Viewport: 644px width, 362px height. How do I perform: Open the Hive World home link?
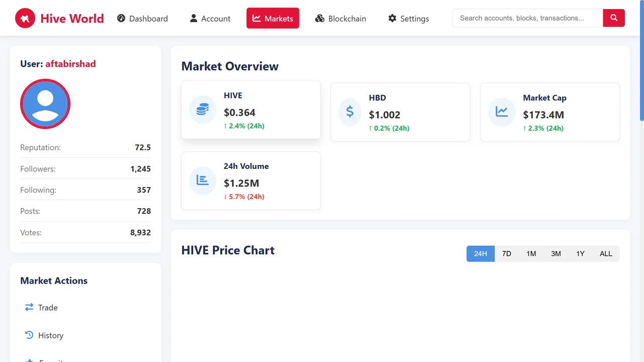tap(59, 18)
